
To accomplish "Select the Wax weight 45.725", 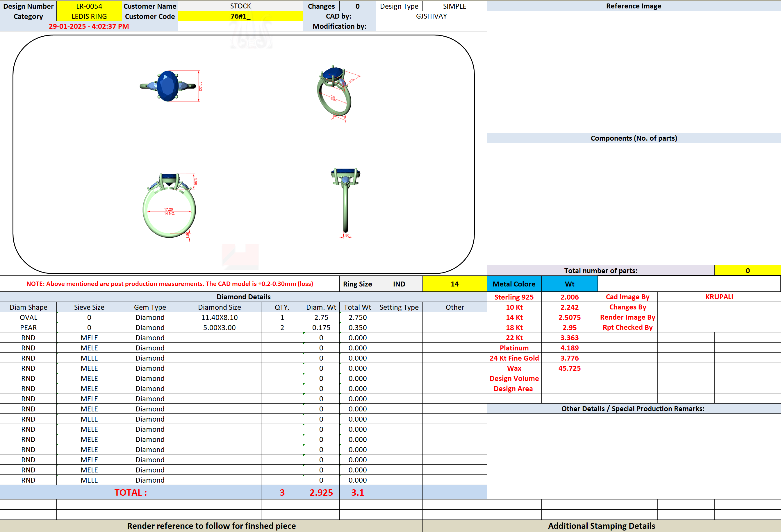I will point(569,368).
